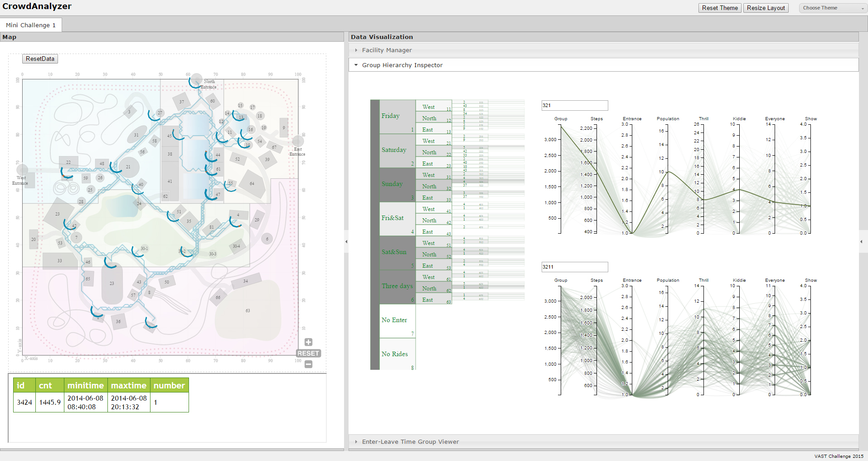Click attraction 36 on the park map

click(x=118, y=321)
